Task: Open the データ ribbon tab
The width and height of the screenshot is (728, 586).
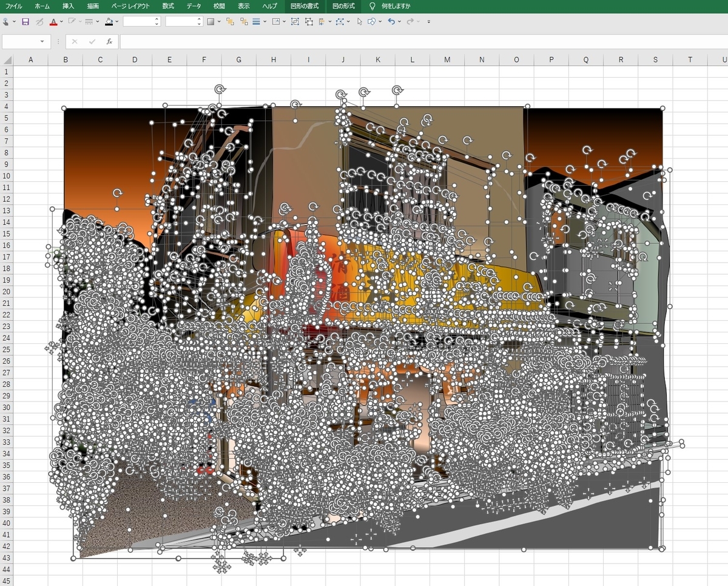Action: click(x=194, y=6)
